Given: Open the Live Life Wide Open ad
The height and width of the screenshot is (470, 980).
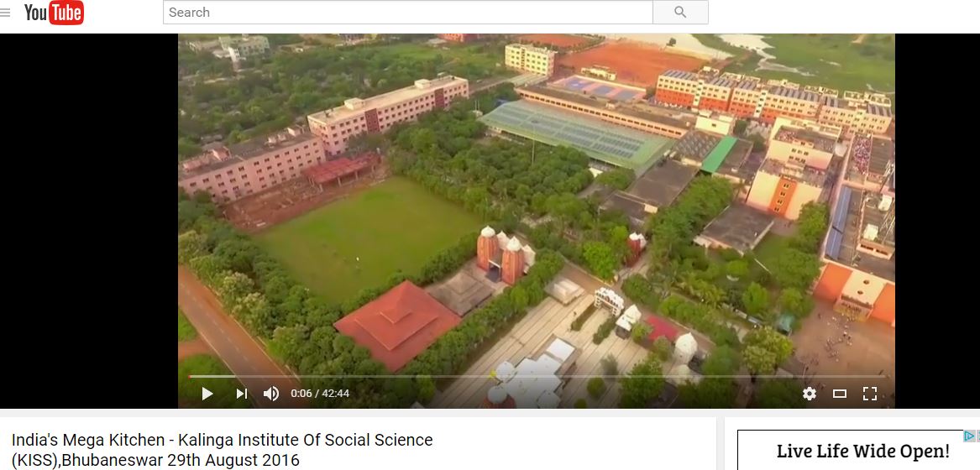Looking at the screenshot, I should [x=862, y=451].
